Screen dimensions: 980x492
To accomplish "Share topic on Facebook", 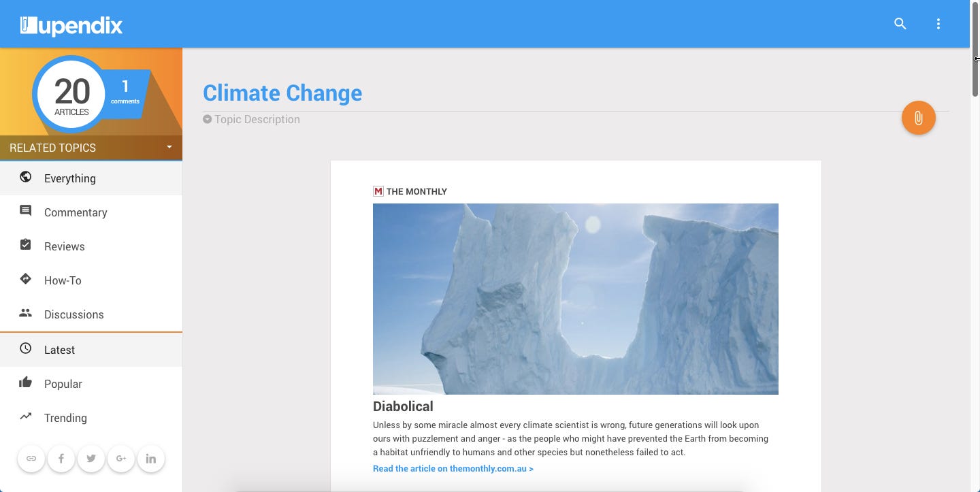I will (61, 459).
